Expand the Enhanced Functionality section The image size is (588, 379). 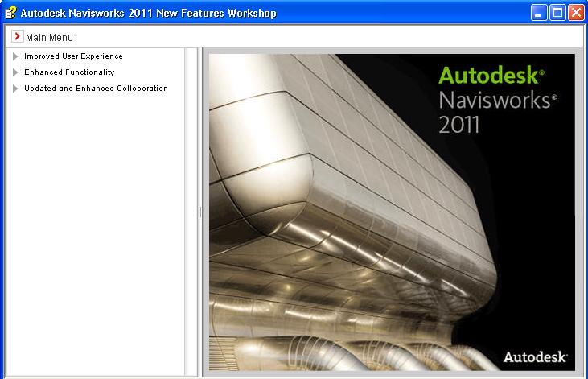(x=15, y=72)
